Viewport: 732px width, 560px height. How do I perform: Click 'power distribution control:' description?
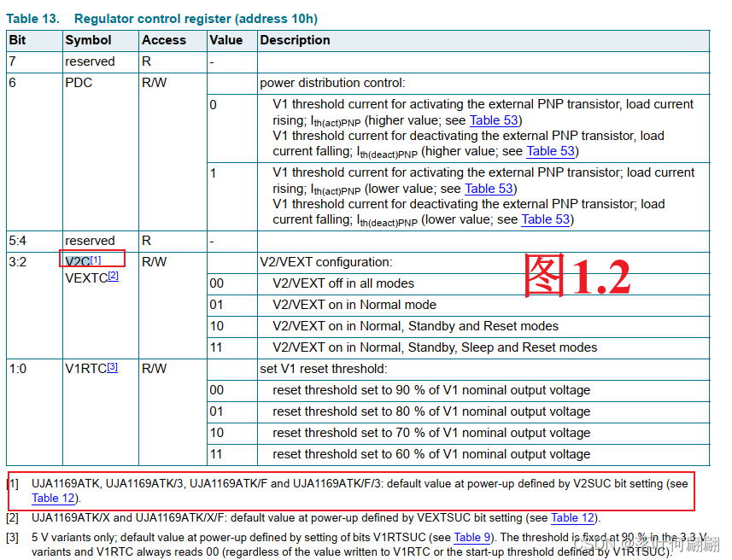point(333,83)
